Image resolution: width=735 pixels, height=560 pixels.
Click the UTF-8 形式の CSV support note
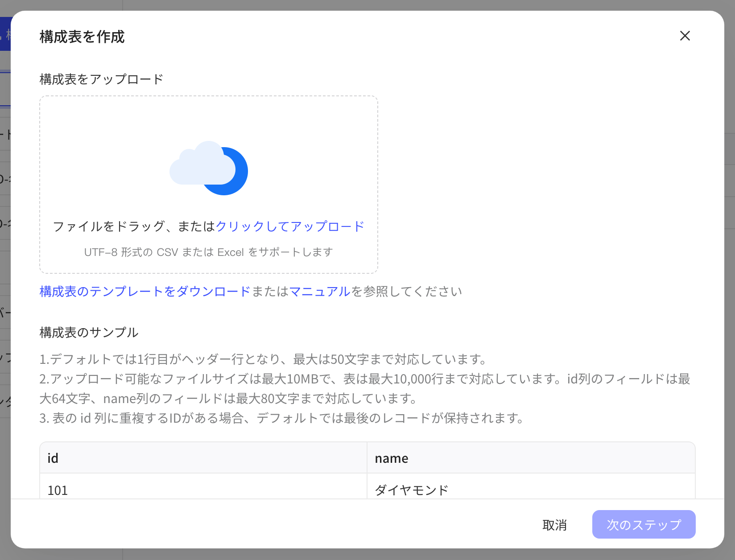(x=208, y=252)
